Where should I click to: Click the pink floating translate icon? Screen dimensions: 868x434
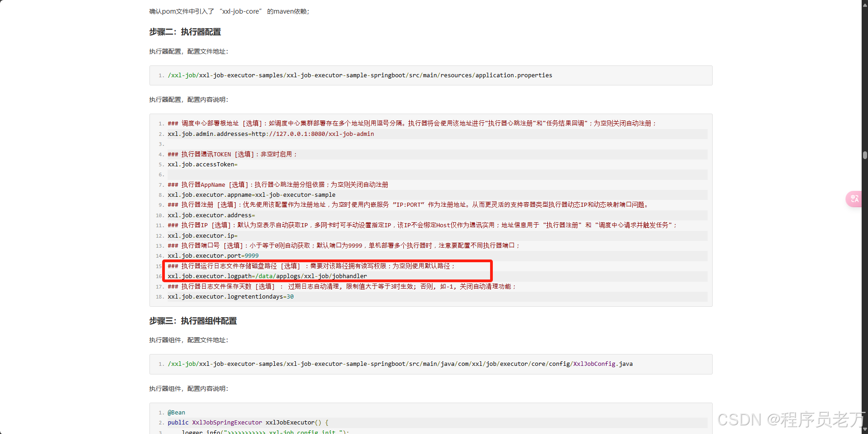point(854,199)
